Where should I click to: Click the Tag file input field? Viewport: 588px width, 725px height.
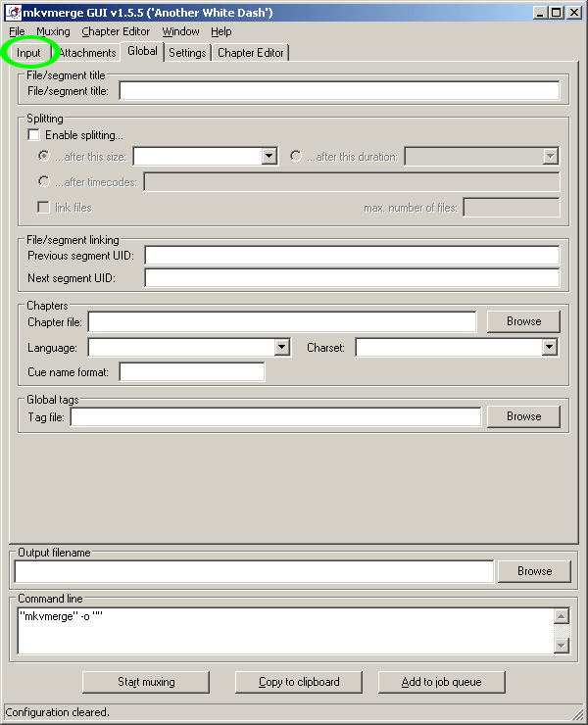(x=275, y=417)
